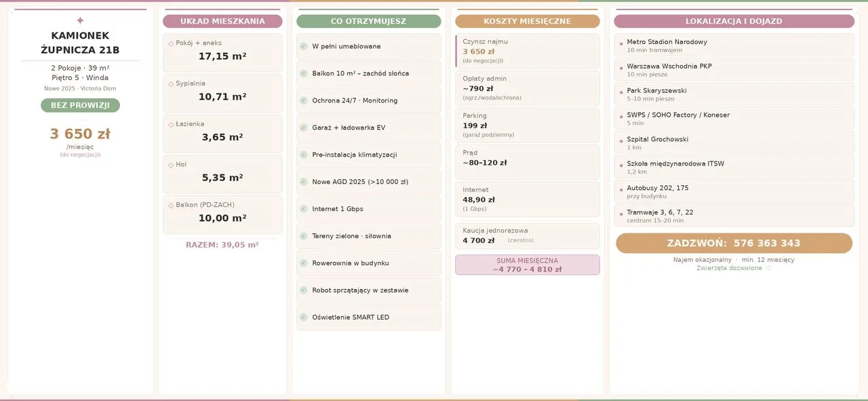
Task: Click the Kaucja jednorazowa 4 700 zł card
Action: (528, 236)
